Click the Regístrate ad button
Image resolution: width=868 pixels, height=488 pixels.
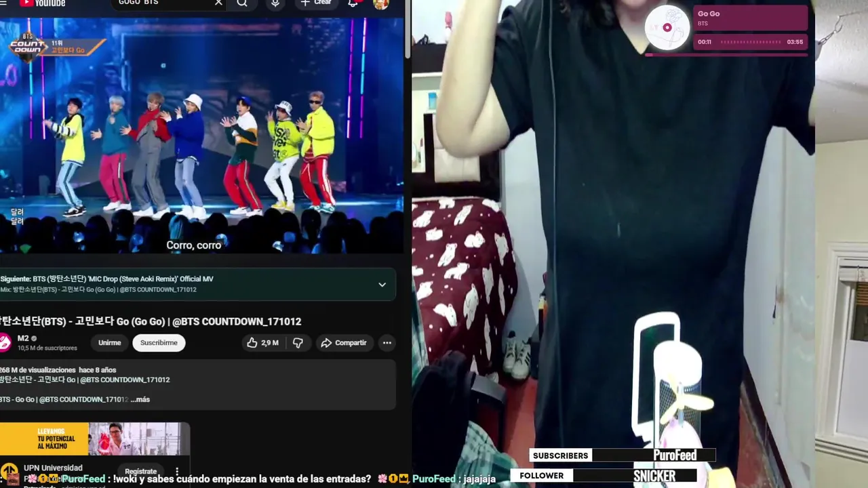140,471
